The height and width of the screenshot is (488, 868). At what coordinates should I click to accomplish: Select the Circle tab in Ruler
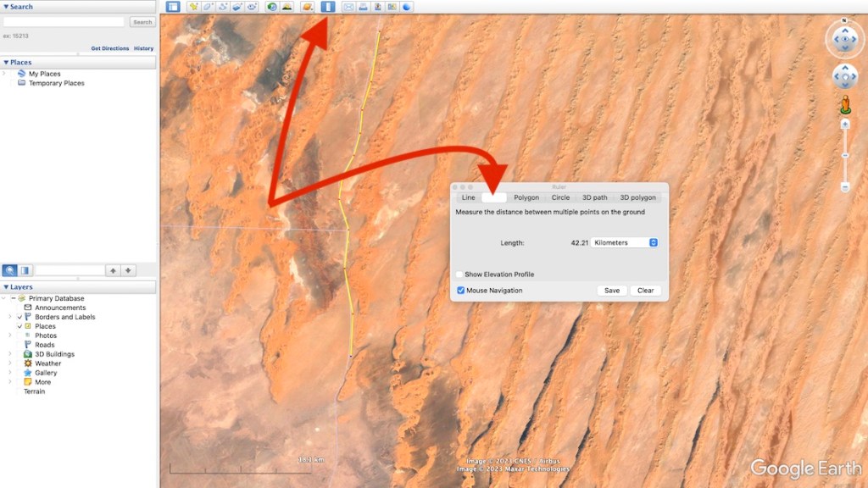(560, 197)
